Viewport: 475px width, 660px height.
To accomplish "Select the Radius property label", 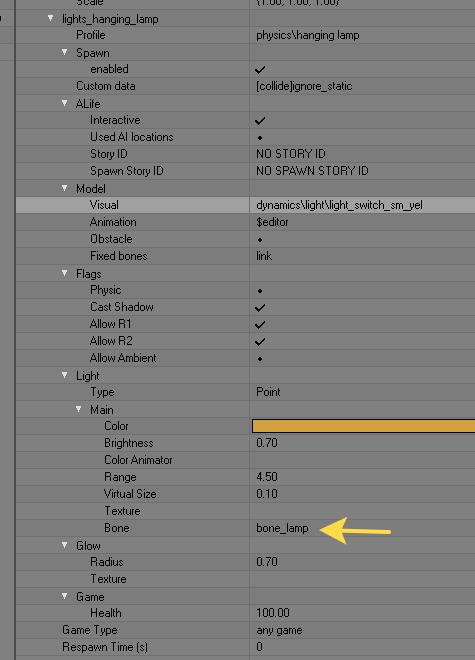I will tap(107, 562).
